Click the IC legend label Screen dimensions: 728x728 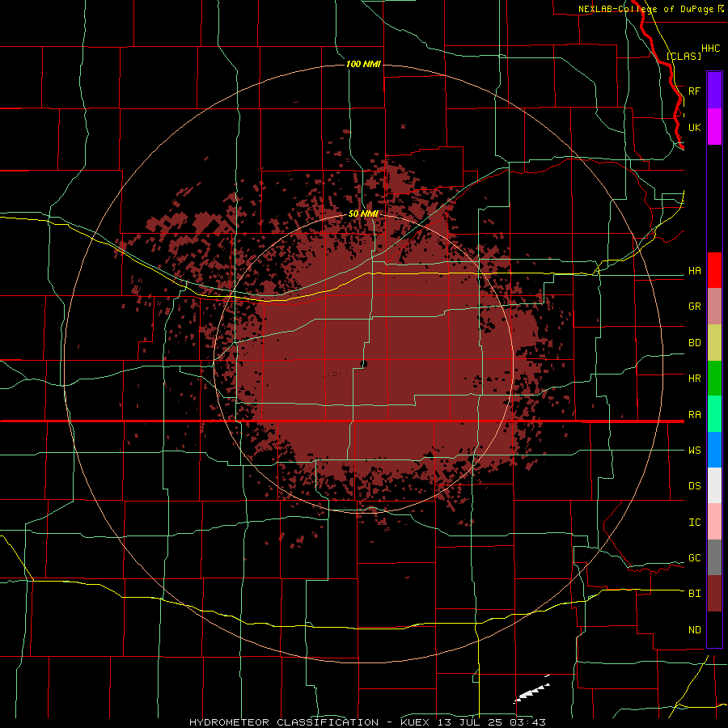click(x=695, y=523)
